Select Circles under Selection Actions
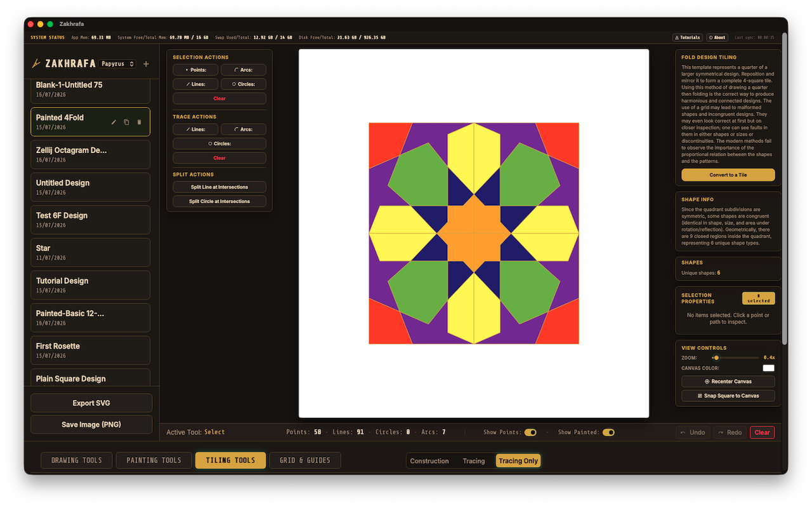This screenshot has width=812, height=508. pyautogui.click(x=244, y=84)
